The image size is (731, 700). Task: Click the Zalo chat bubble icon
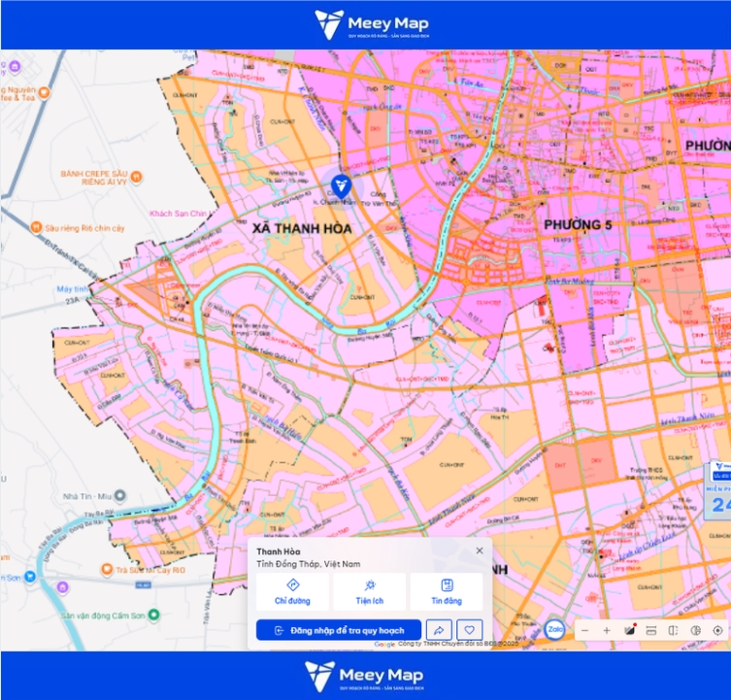[x=554, y=629]
